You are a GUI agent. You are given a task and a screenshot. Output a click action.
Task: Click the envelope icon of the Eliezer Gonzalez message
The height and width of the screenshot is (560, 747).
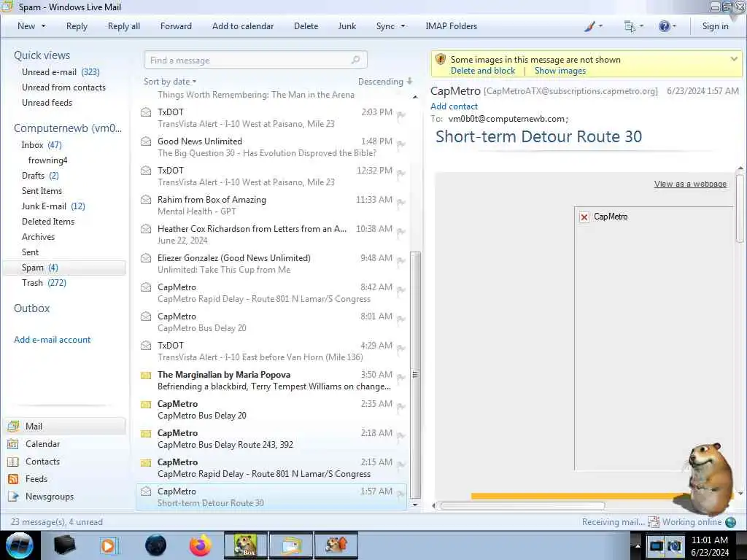point(146,258)
